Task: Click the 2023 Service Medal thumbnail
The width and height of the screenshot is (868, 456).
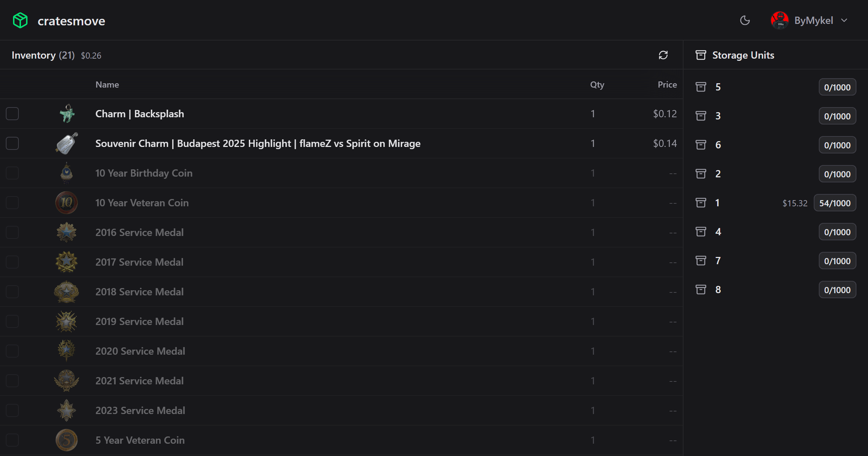Action: pos(67,410)
